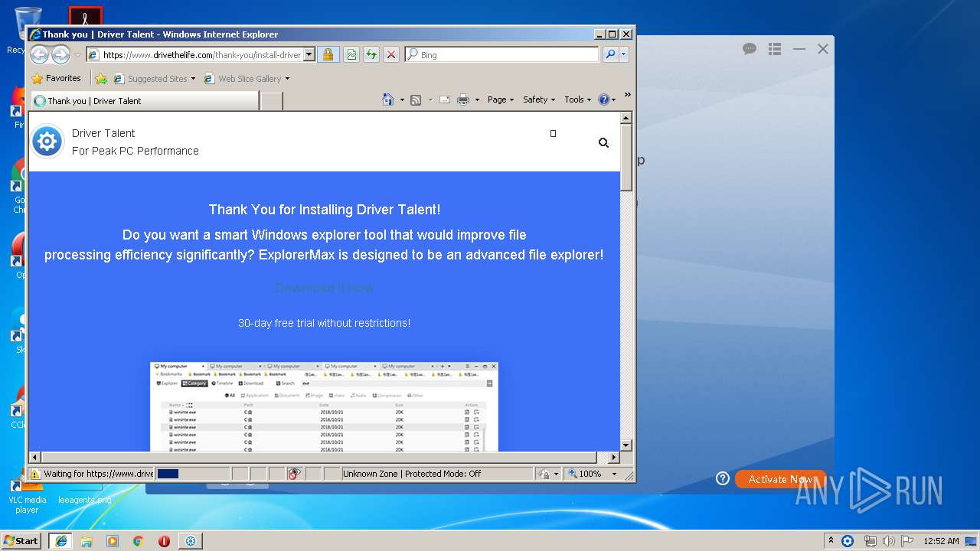Click the chat bubble icon in Driver Talent window
The image size is (980, 551).
pyautogui.click(x=750, y=49)
